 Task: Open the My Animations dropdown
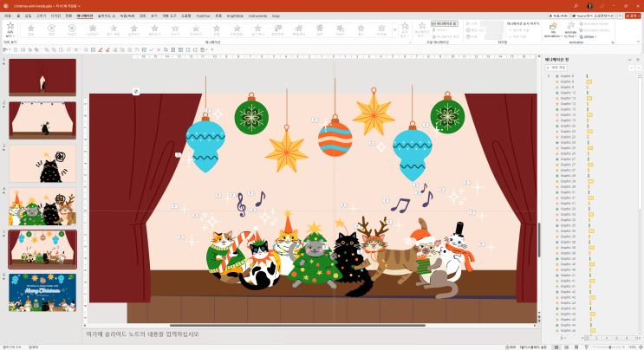[x=553, y=30]
